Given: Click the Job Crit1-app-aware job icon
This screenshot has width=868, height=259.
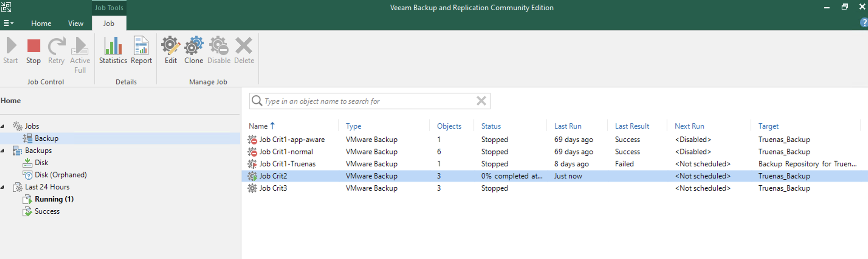Looking at the screenshot, I should [x=252, y=139].
